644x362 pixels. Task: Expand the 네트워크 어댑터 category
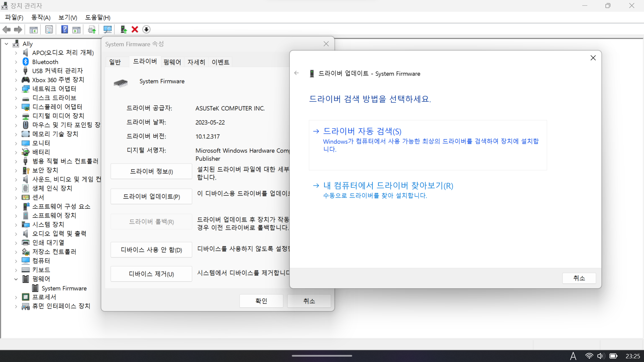tap(16, 89)
